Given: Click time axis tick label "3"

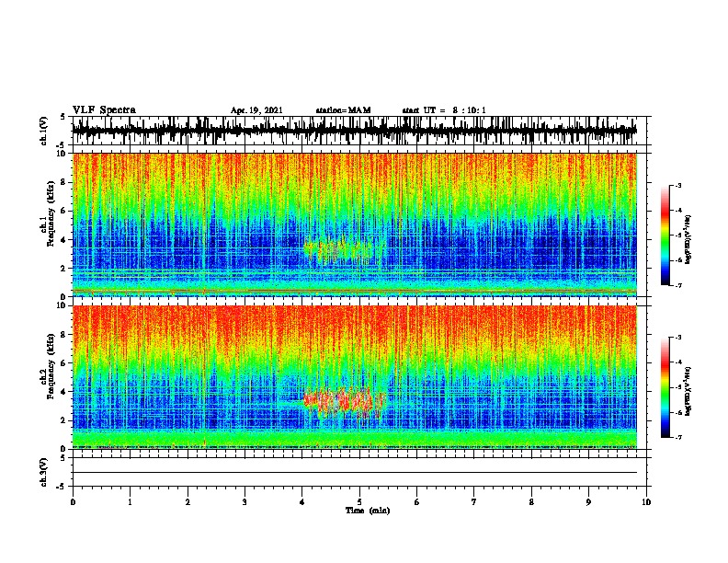Looking at the screenshot, I should click(x=245, y=502).
